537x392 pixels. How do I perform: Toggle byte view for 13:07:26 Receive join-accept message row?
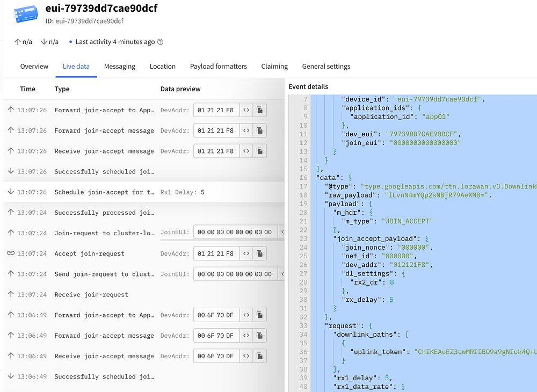click(x=246, y=151)
